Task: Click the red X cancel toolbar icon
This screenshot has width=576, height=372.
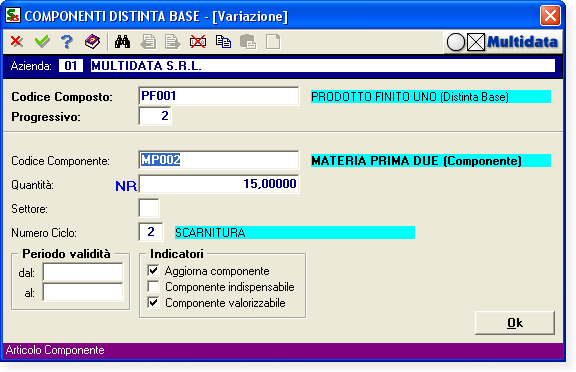Action: (x=17, y=41)
